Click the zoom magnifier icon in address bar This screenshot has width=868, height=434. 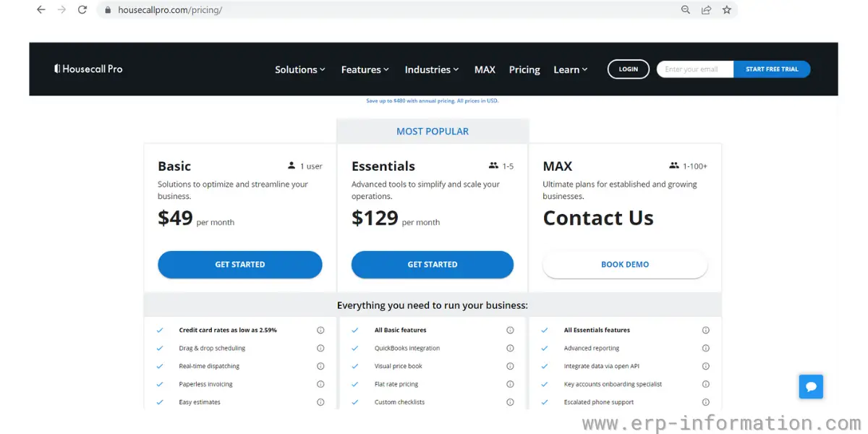pyautogui.click(x=686, y=10)
